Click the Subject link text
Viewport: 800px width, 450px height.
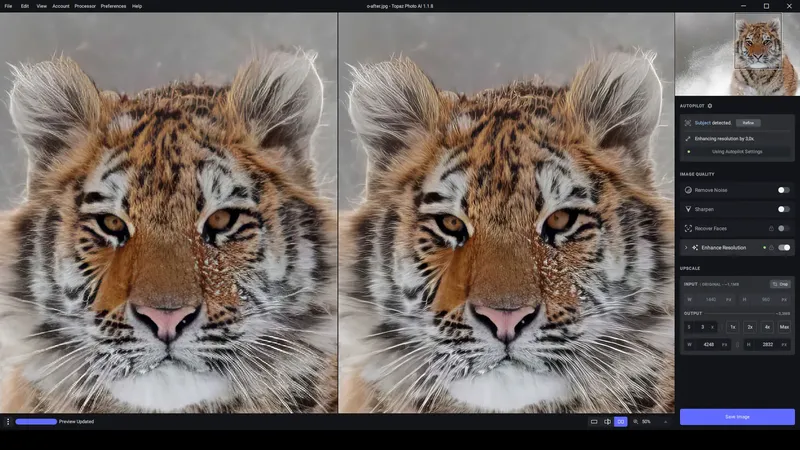[x=703, y=123]
